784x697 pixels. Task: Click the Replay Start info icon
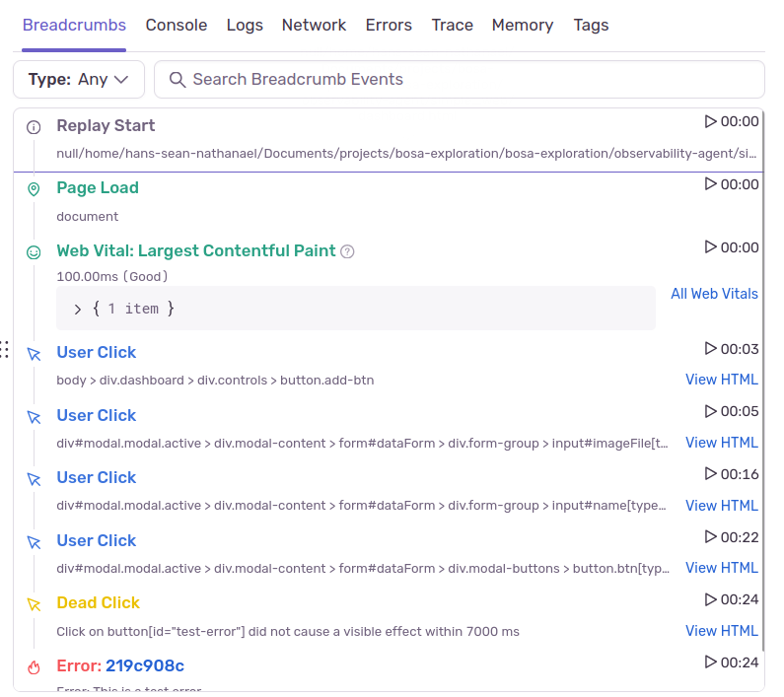(x=34, y=127)
